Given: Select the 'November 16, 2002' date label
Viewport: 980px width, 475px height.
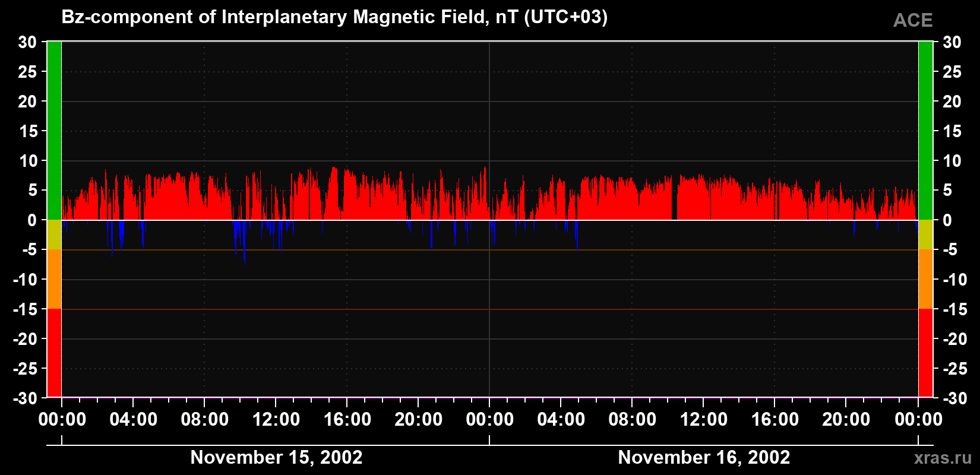Looking at the screenshot, I should pyautogui.click(x=704, y=457).
